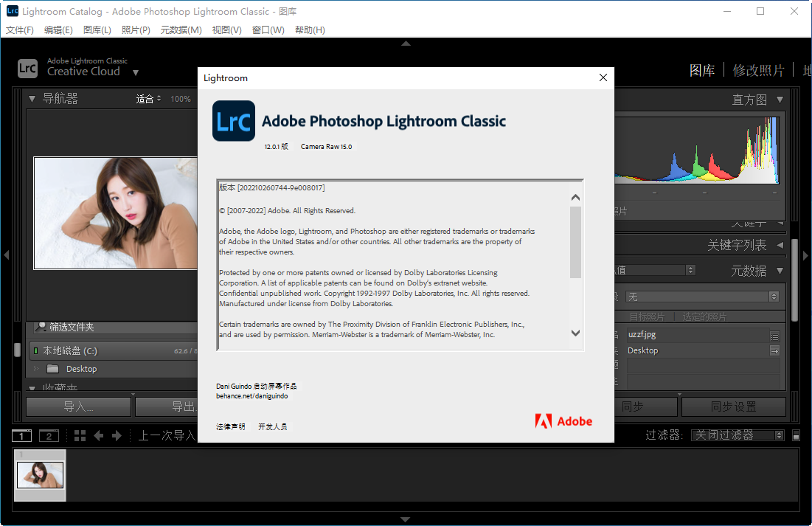Open the 帮助(H) menu
812x526 pixels.
(x=310, y=30)
